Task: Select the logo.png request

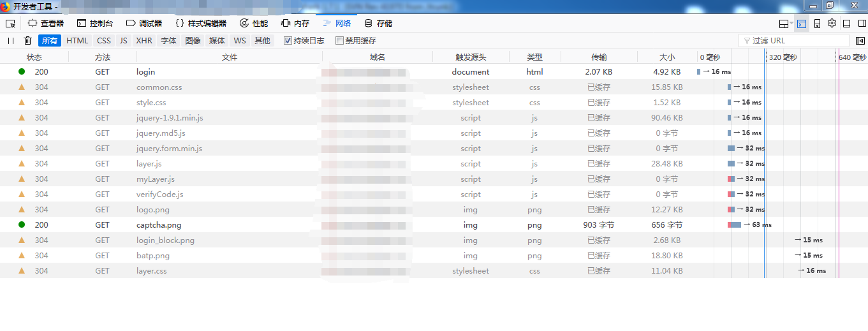Action: pyautogui.click(x=434, y=210)
